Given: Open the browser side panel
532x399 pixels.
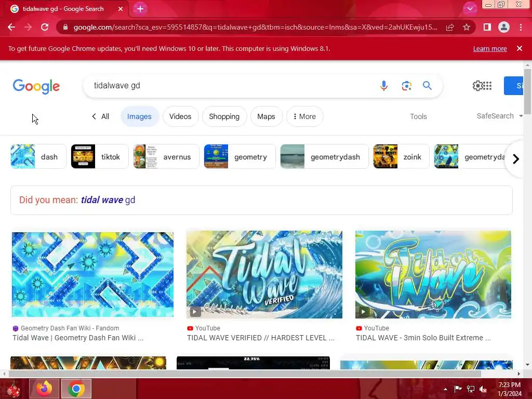Looking at the screenshot, I should 487,27.
